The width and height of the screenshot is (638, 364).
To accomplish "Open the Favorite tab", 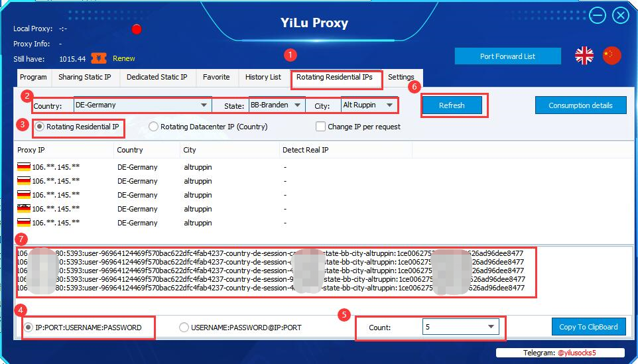I will click(x=216, y=78).
